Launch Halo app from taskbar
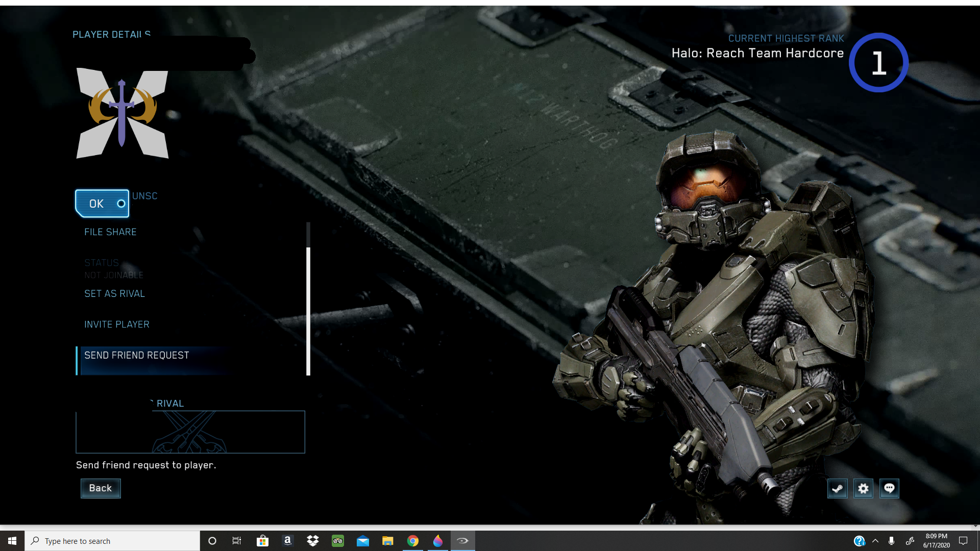Viewport: 980px width, 551px height. (462, 541)
